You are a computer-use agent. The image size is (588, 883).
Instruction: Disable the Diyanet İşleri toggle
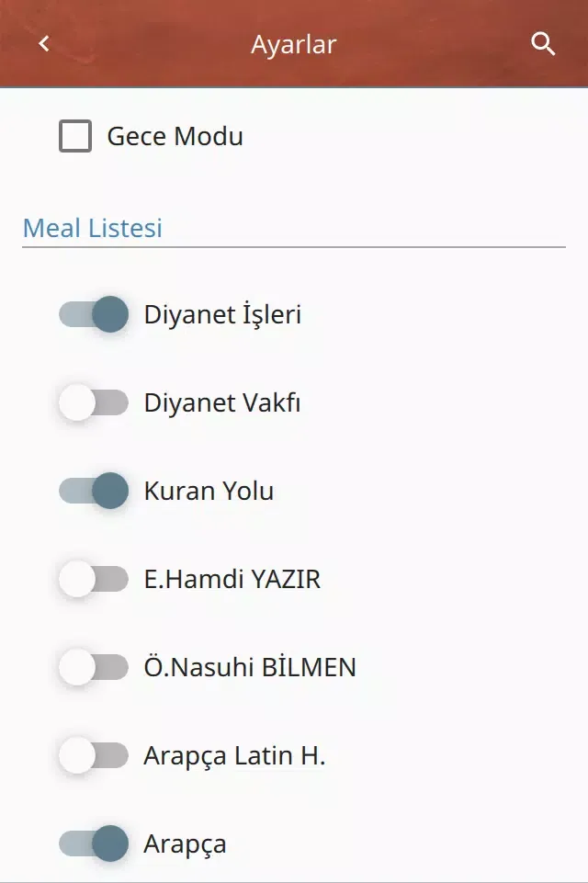point(94,314)
